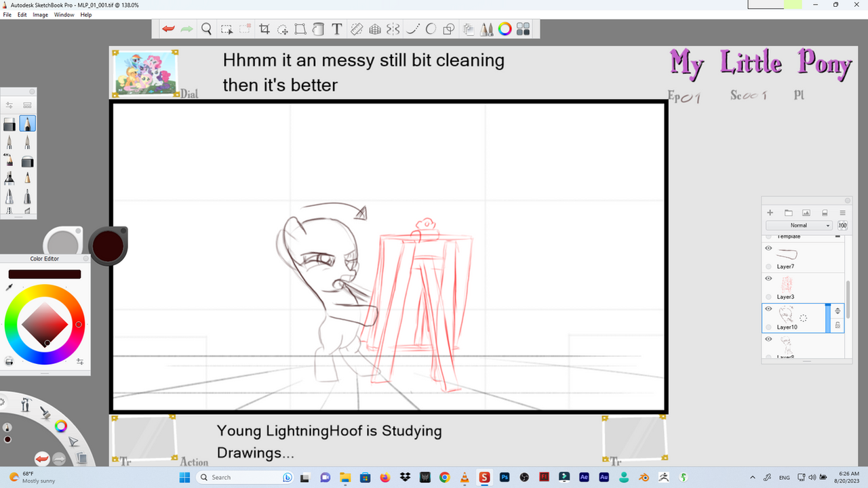Click the red Undo arrow in top toolbar
Image resolution: width=868 pixels, height=488 pixels.
[168, 29]
